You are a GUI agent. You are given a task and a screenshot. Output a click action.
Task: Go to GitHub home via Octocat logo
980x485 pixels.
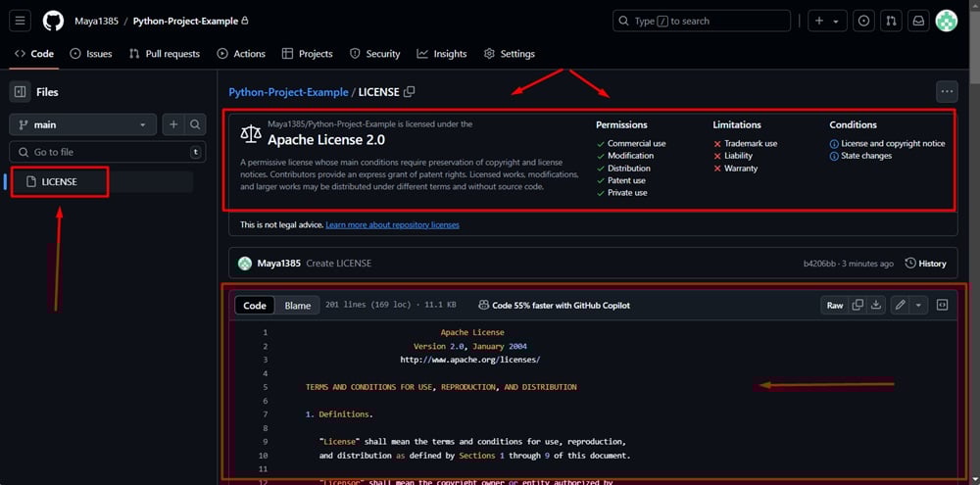[53, 21]
